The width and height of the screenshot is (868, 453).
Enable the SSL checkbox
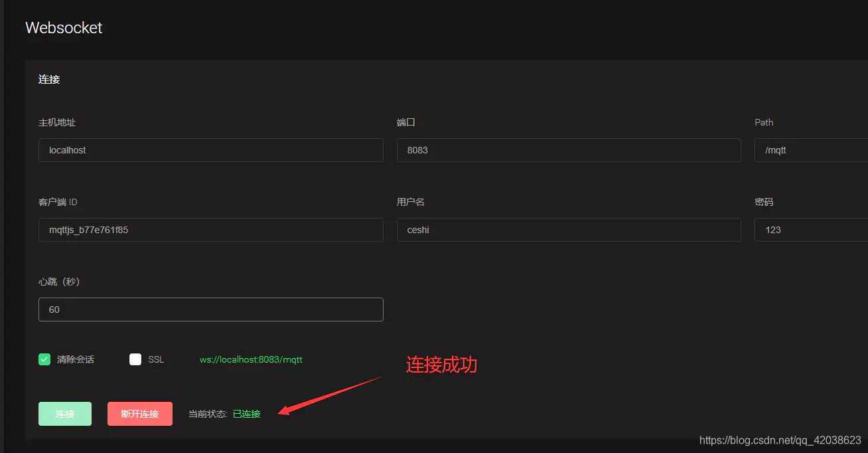pos(135,359)
